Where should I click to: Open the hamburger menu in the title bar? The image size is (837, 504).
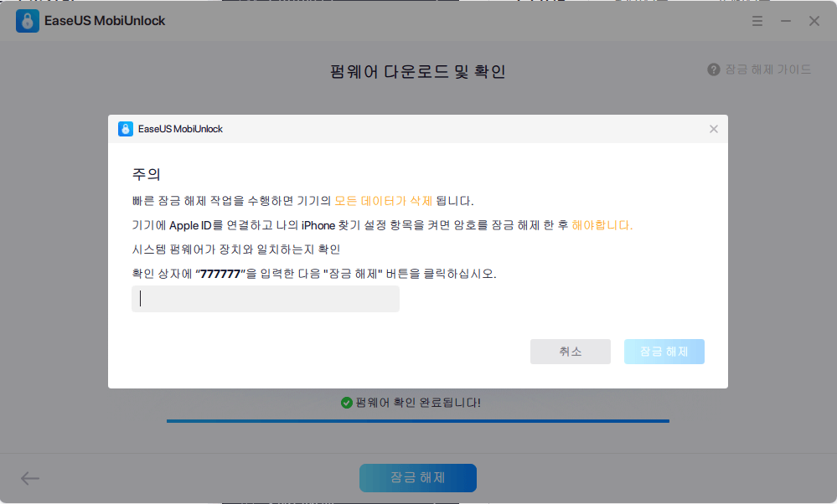click(x=757, y=21)
